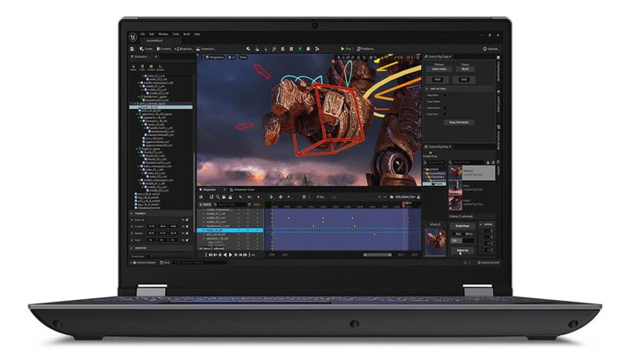Click Sequencer search magnifier toolbar icon
This screenshot has height=364, width=630.
point(218,197)
